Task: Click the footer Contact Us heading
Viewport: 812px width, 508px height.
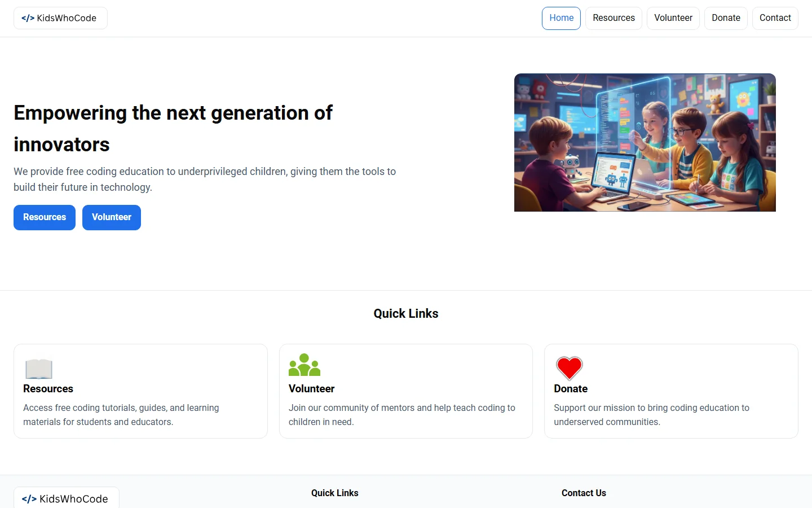Action: click(x=584, y=493)
